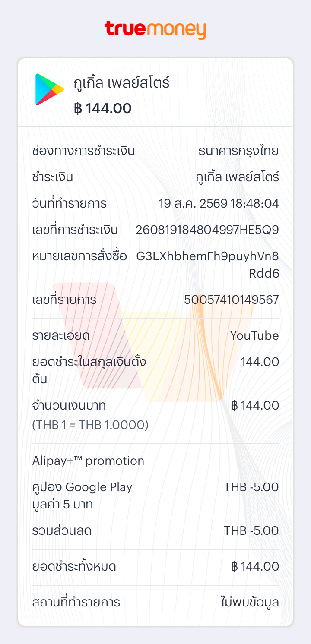
Task: Click the exchange rate text THB 1 = THB 1.0000
Action: 90,425
